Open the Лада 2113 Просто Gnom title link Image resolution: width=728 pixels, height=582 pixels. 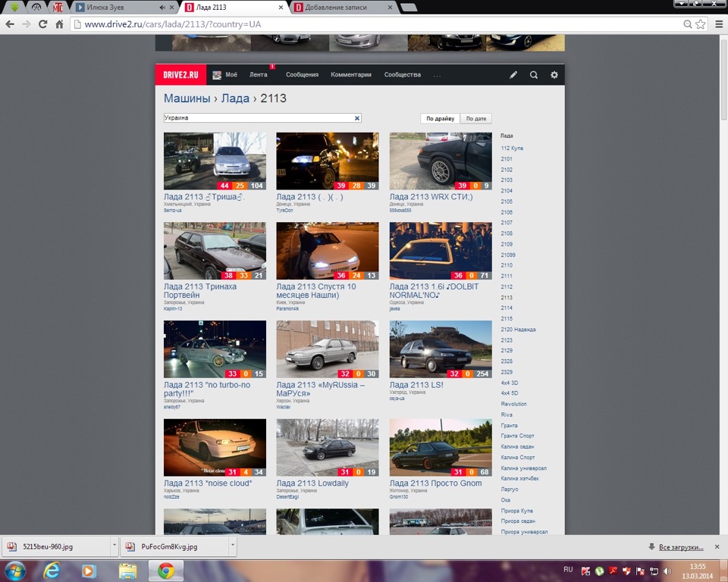click(435, 483)
